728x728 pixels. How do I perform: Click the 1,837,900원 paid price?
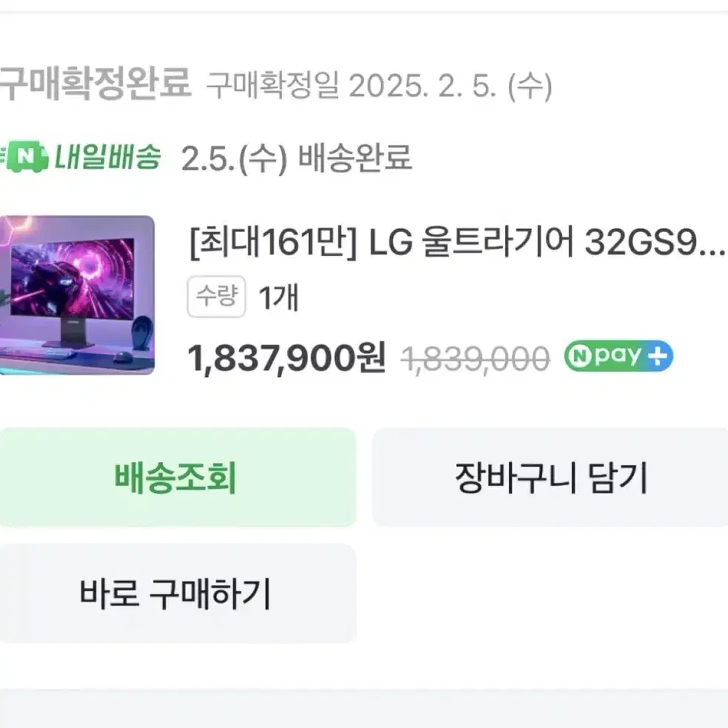tap(287, 359)
